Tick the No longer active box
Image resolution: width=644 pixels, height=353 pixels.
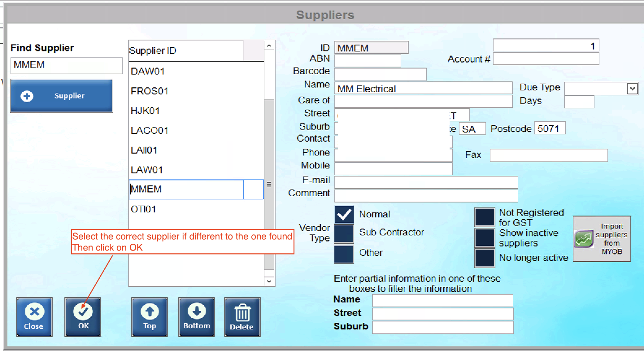point(485,258)
